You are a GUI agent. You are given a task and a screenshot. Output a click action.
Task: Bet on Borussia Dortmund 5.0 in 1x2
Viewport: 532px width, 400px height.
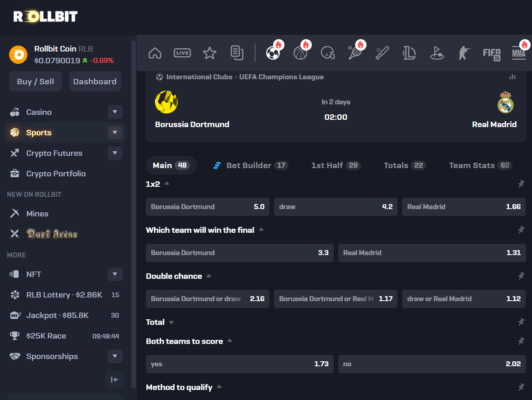click(x=207, y=207)
